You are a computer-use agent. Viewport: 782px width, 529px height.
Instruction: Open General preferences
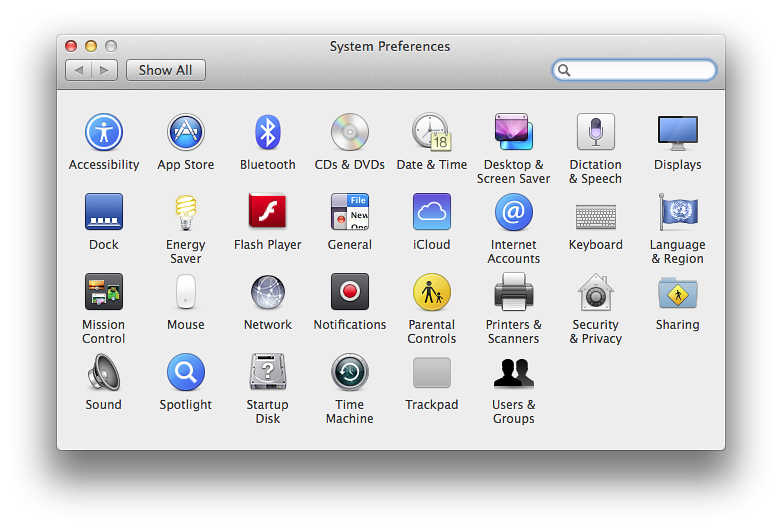(x=350, y=212)
